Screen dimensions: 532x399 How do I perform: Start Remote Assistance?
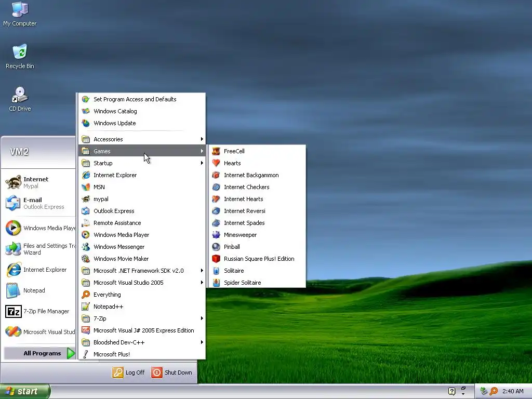pos(142,223)
